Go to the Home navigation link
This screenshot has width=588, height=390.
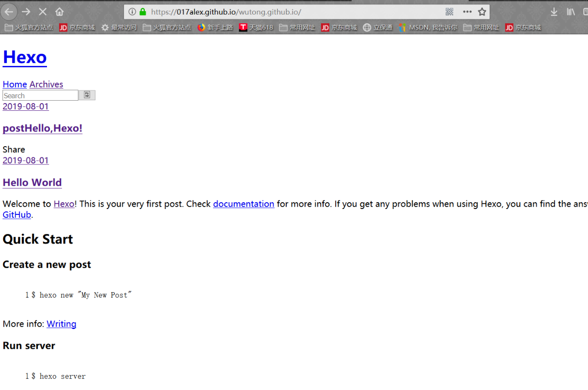tap(15, 84)
